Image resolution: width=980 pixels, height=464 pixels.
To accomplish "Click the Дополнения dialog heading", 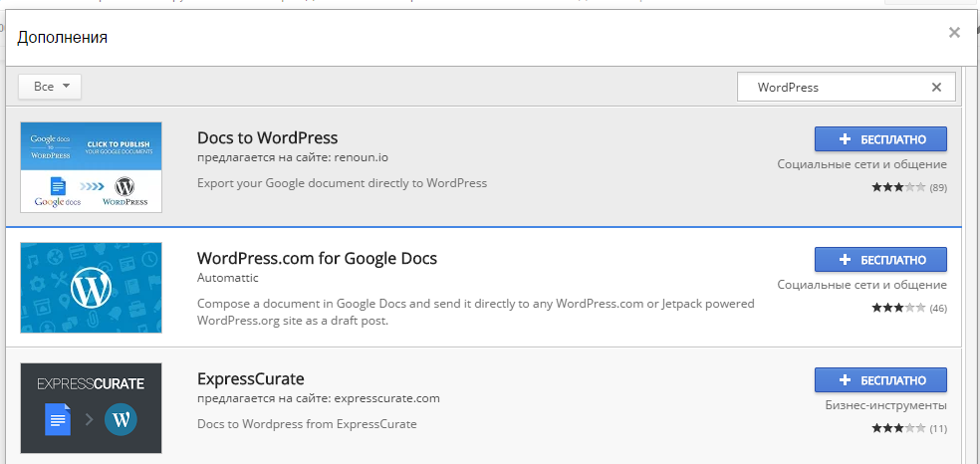I will click(62, 38).
